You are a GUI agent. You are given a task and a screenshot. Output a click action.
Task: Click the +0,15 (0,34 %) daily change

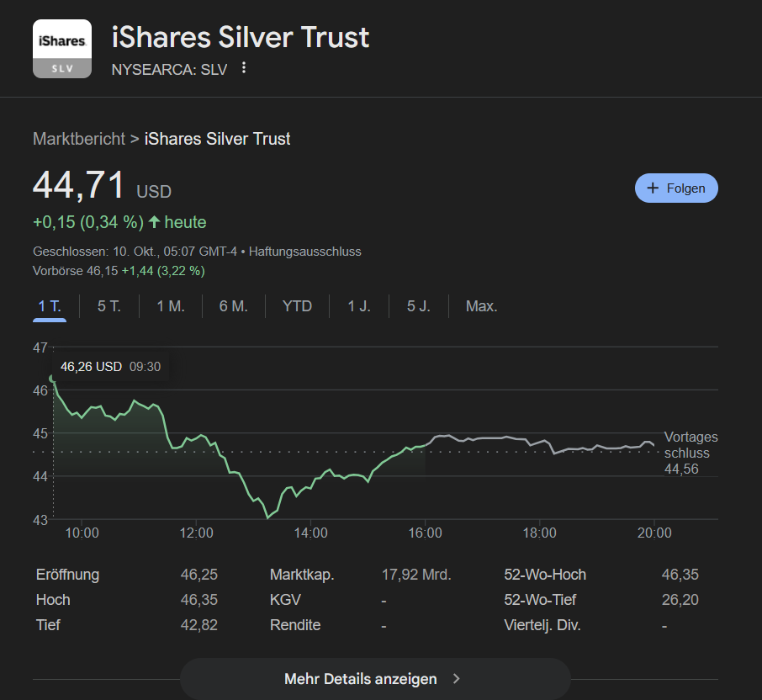[88, 222]
